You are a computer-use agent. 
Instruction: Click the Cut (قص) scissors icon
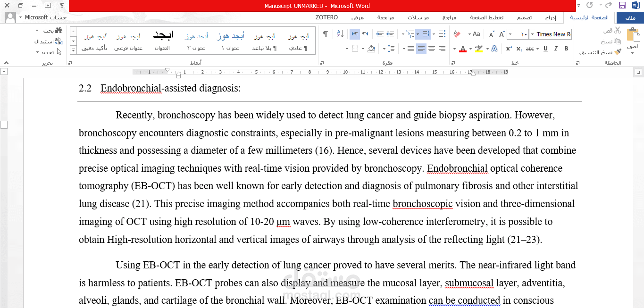pos(618,30)
